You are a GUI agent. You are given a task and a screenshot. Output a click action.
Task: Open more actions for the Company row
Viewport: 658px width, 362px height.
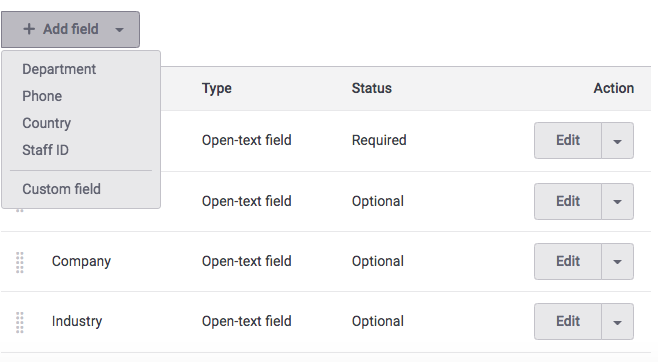[x=617, y=261]
